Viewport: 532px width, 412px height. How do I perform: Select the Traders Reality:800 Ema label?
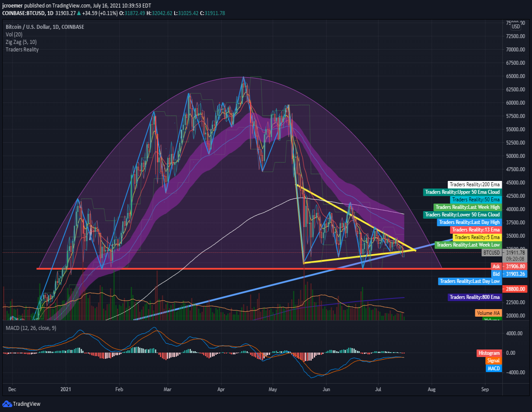tap(474, 297)
